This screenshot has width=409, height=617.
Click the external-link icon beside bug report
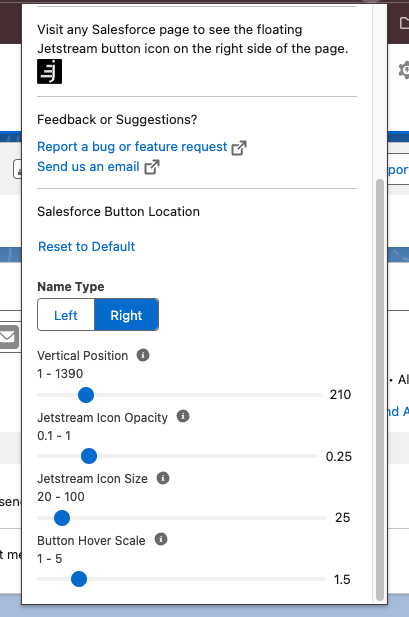click(x=239, y=148)
